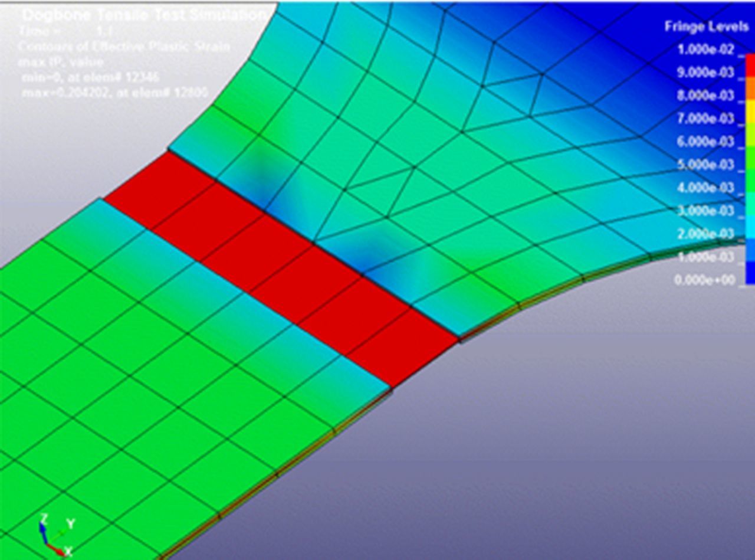Click the origin point of the axis triad

47,543
